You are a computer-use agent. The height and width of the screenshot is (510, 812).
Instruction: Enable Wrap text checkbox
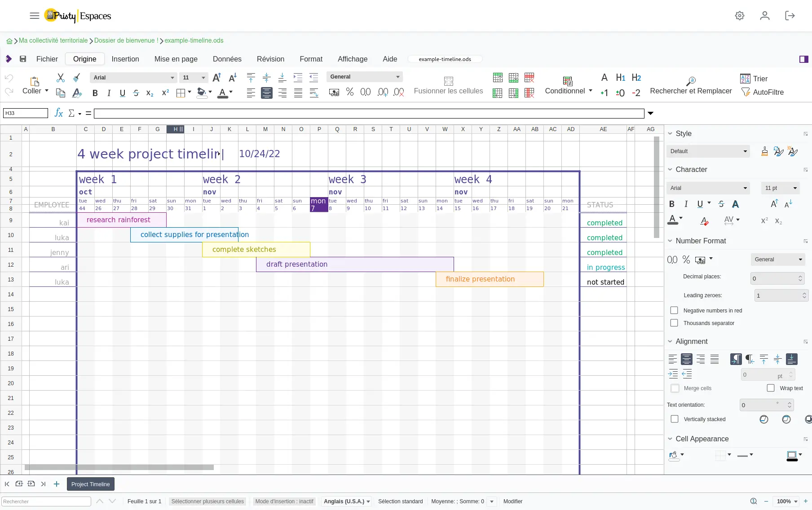pyautogui.click(x=771, y=388)
